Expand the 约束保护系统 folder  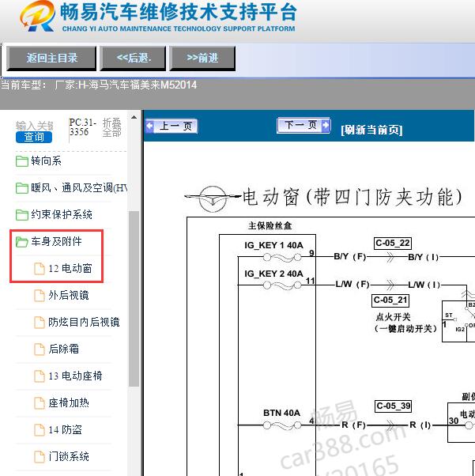coord(62,214)
